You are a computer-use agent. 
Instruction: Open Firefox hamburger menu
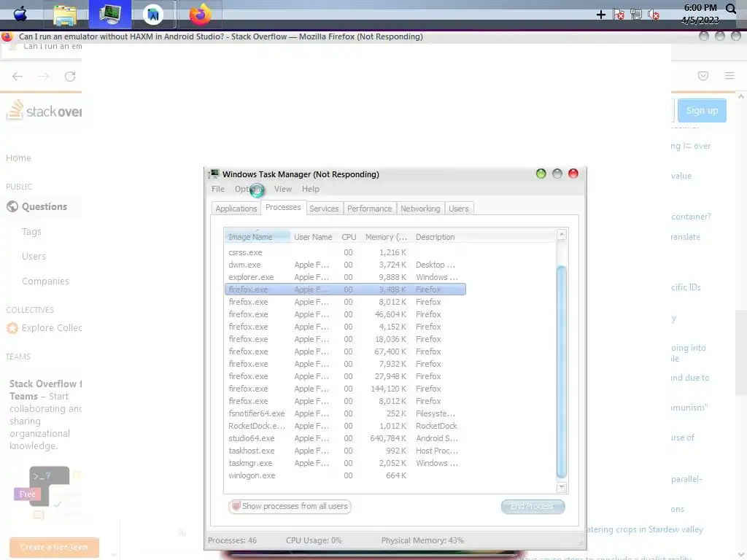pyautogui.click(x=729, y=75)
